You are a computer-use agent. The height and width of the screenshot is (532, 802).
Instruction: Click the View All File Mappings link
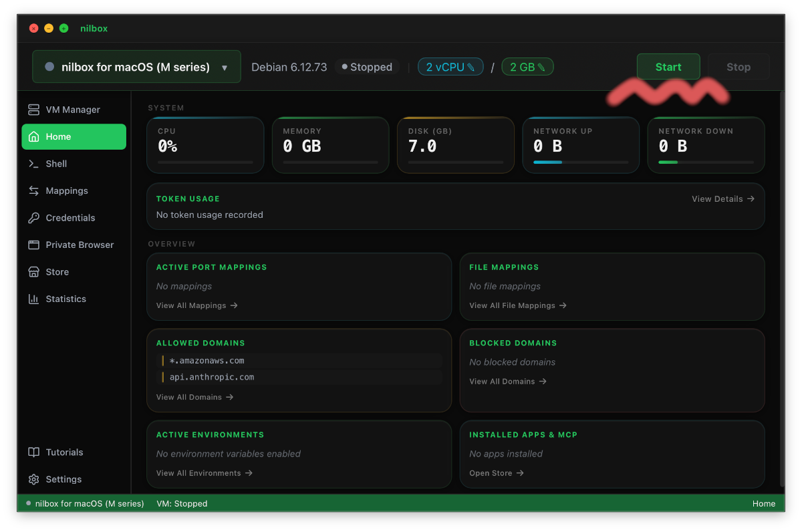pos(517,305)
